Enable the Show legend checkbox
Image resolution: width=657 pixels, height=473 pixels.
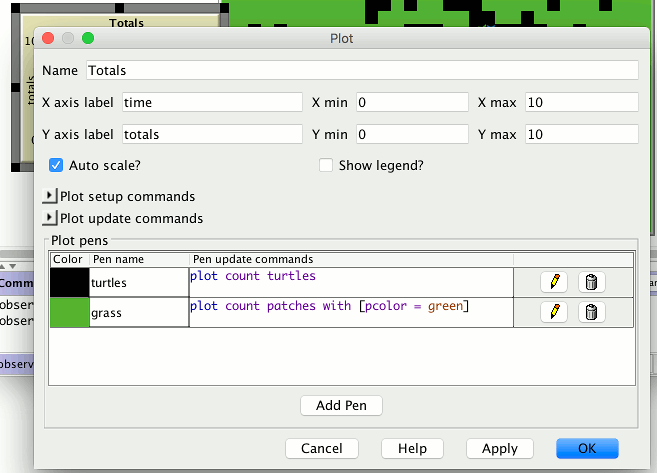pyautogui.click(x=325, y=165)
